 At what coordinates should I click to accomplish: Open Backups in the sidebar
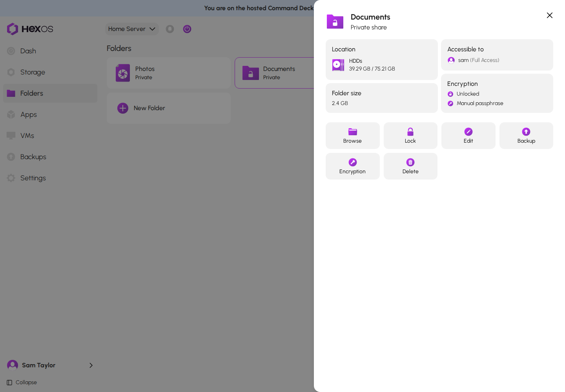[50, 157]
